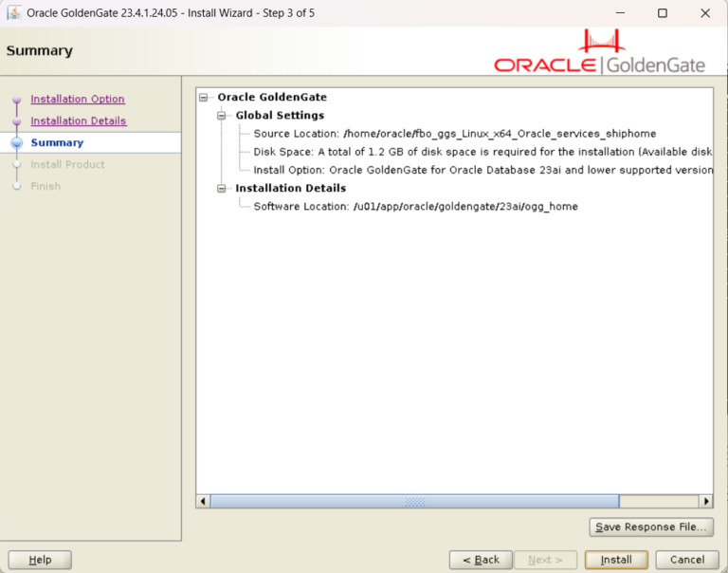This screenshot has width=728, height=573.
Task: Click the Java icon in title bar
Action: pyautogui.click(x=14, y=12)
